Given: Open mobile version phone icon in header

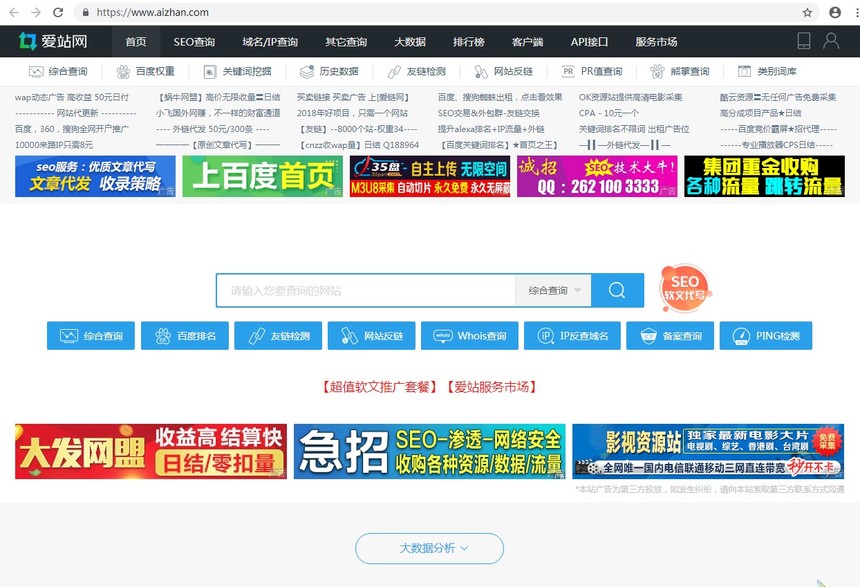Looking at the screenshot, I should 804,41.
